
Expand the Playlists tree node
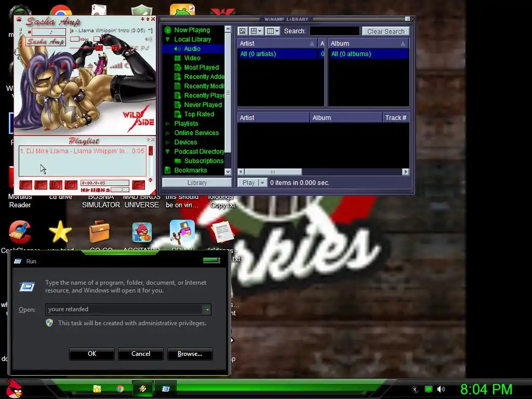(x=168, y=124)
